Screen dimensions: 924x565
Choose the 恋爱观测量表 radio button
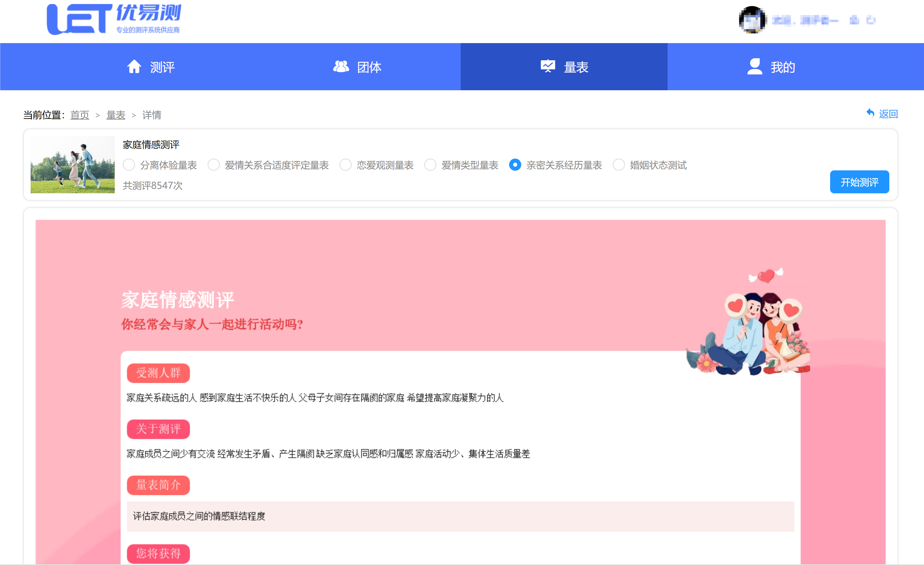pos(345,165)
